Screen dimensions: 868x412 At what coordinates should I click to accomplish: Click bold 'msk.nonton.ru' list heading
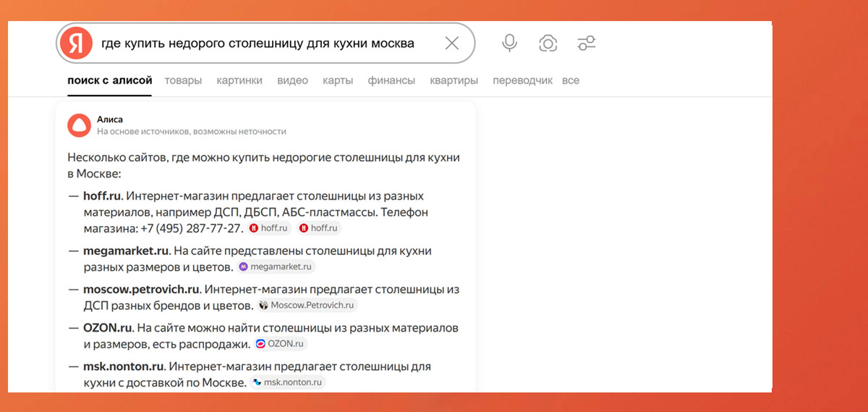(124, 366)
